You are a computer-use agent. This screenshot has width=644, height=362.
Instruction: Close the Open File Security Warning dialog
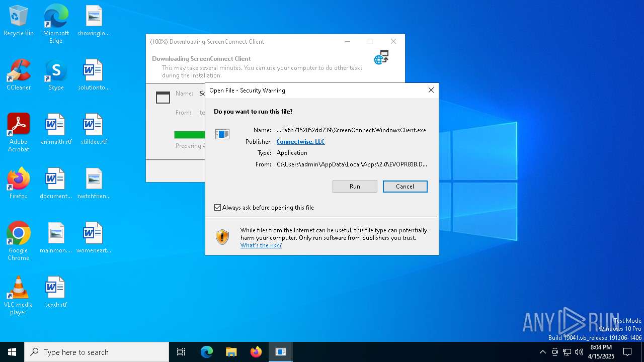(x=431, y=90)
